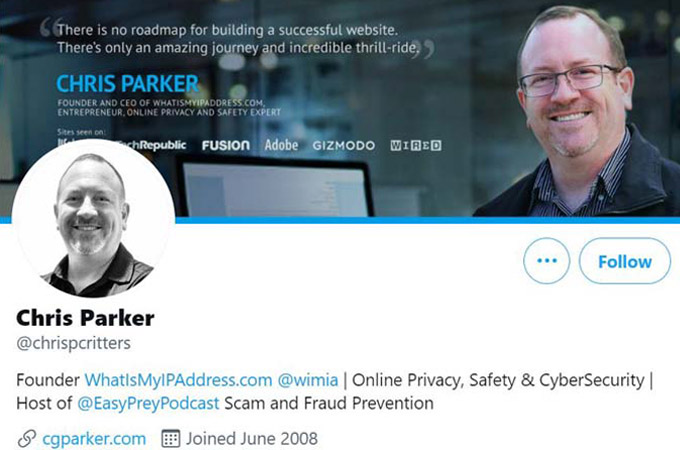The image size is (680, 450).
Task: Click the blue CHRIS PARKER banner title
Action: (128, 84)
